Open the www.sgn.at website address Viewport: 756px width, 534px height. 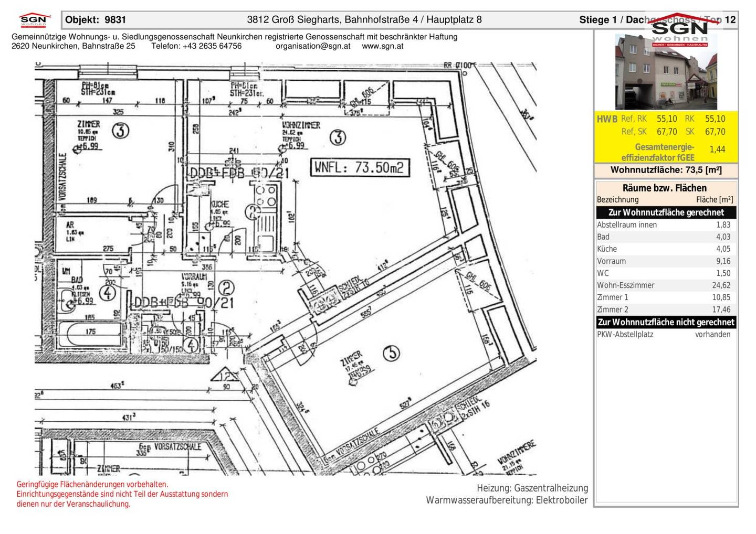[x=383, y=46]
